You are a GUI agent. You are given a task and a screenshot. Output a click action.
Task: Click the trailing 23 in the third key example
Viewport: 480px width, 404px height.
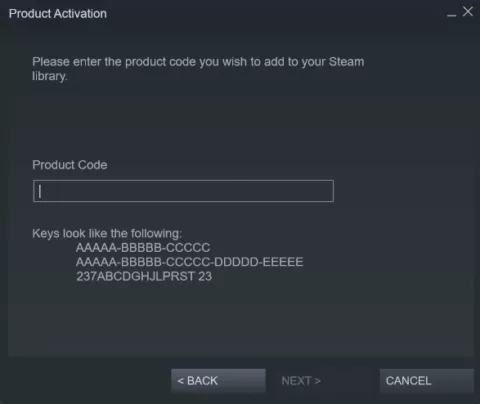click(205, 276)
